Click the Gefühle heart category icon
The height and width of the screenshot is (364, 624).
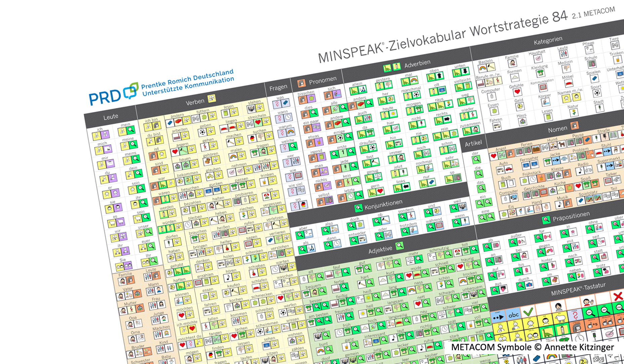(517, 92)
